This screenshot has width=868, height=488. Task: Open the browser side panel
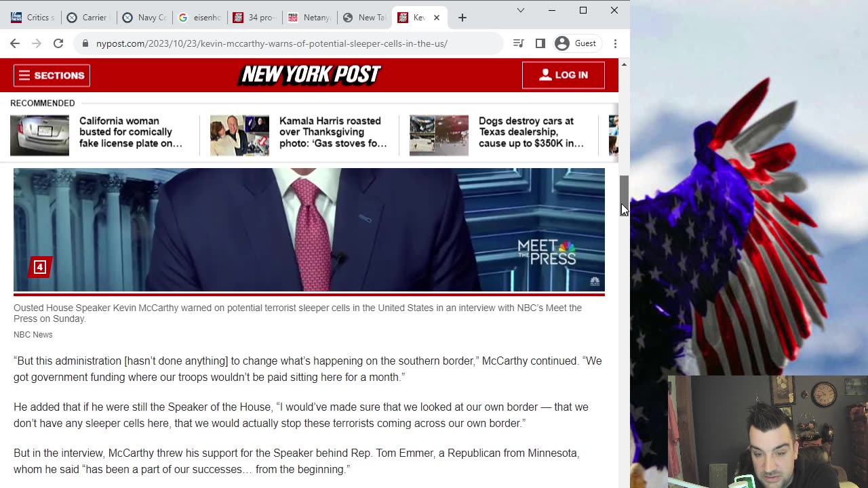pyautogui.click(x=540, y=43)
